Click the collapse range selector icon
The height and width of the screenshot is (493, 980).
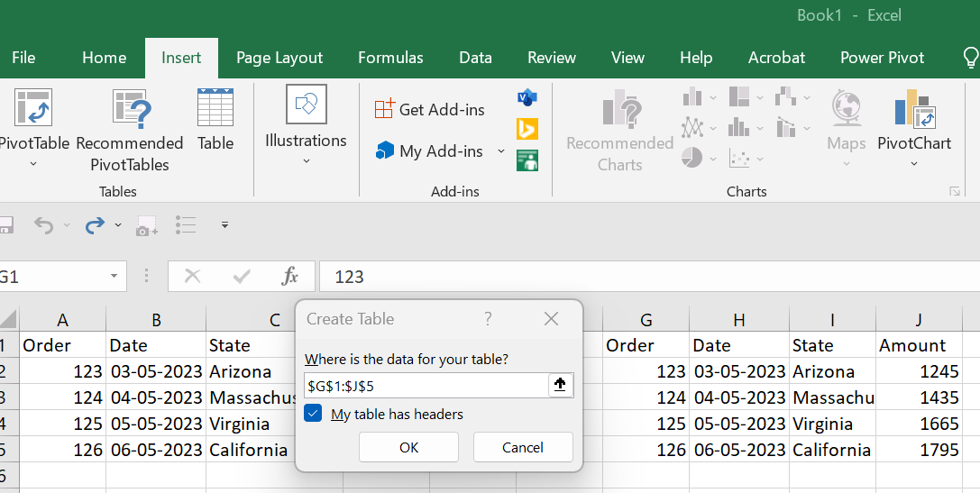(560, 386)
